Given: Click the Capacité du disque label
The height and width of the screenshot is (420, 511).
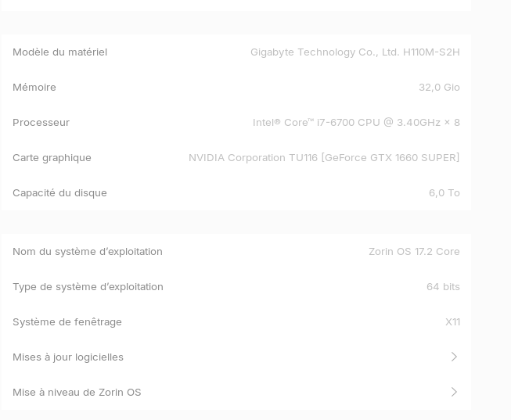Looking at the screenshot, I should coord(59,192).
